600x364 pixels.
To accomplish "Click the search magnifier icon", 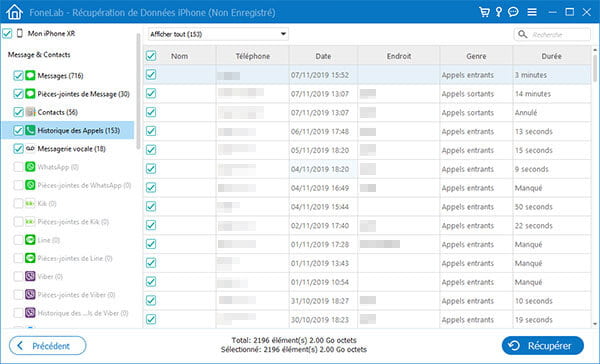I will pos(522,34).
